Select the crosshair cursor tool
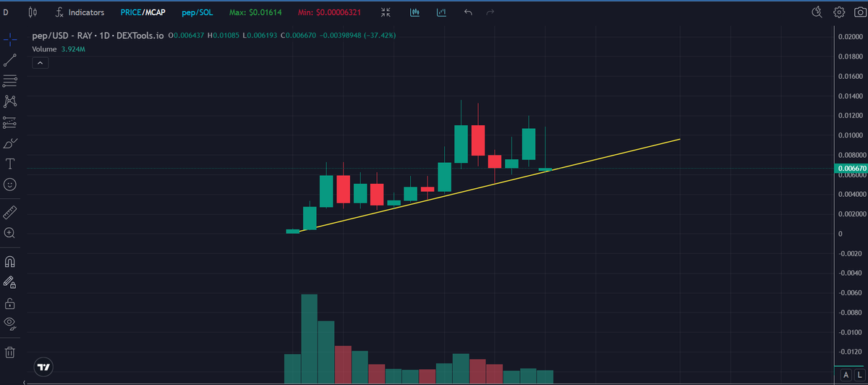The width and height of the screenshot is (868, 385). (10, 39)
